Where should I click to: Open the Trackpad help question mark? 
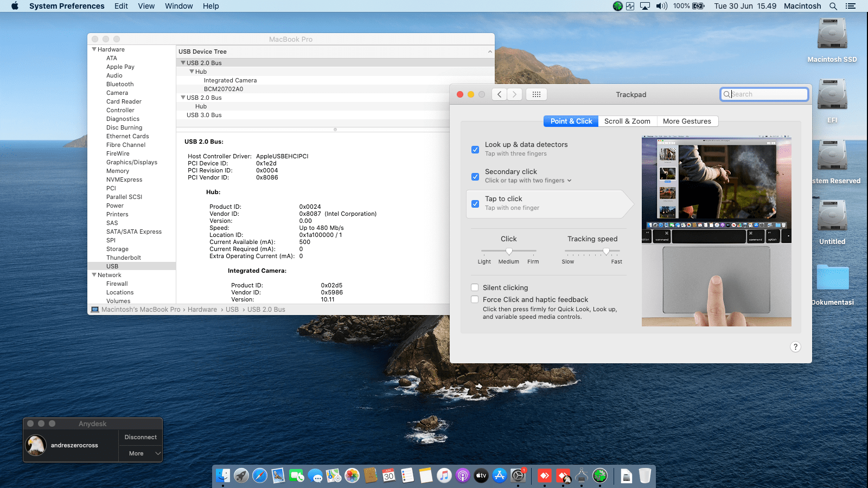pos(795,347)
